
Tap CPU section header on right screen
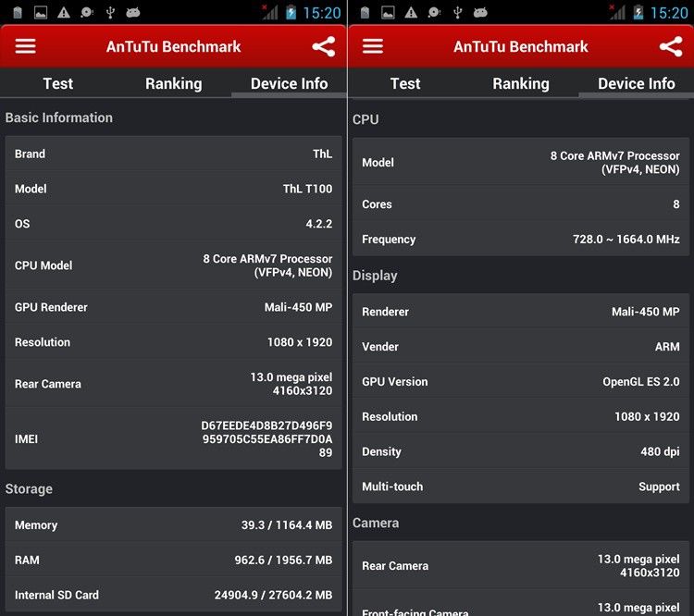[x=366, y=119]
